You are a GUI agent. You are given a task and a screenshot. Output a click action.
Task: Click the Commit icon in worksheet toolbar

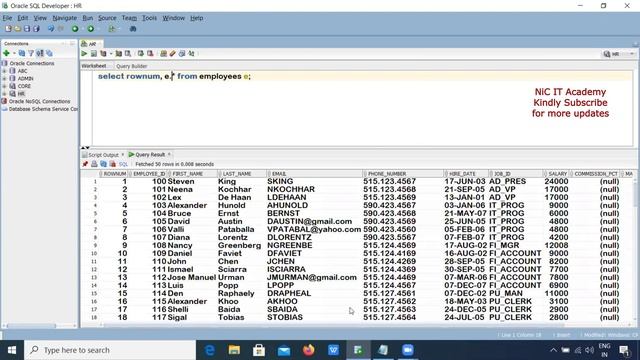pos(140,53)
